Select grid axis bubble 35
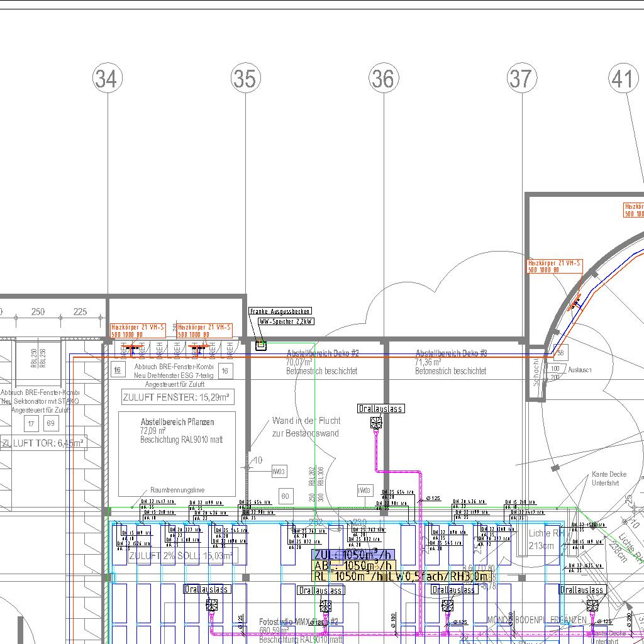Viewport: 644px width, 644px height. pos(245,79)
